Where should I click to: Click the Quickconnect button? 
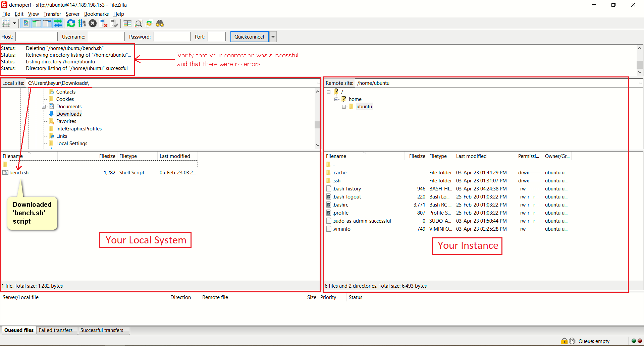(x=250, y=37)
